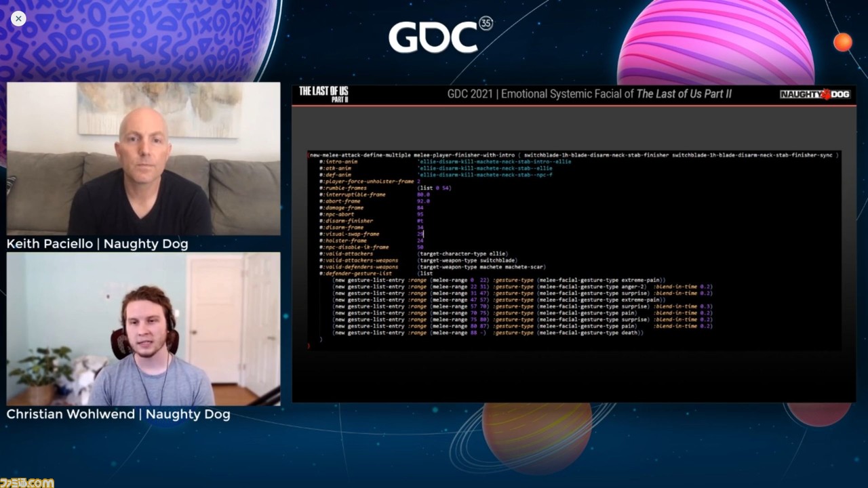Click the '#:npc-disable-ik-frame' parameter
Viewport: 868px width, 488px height.
pyautogui.click(x=354, y=247)
